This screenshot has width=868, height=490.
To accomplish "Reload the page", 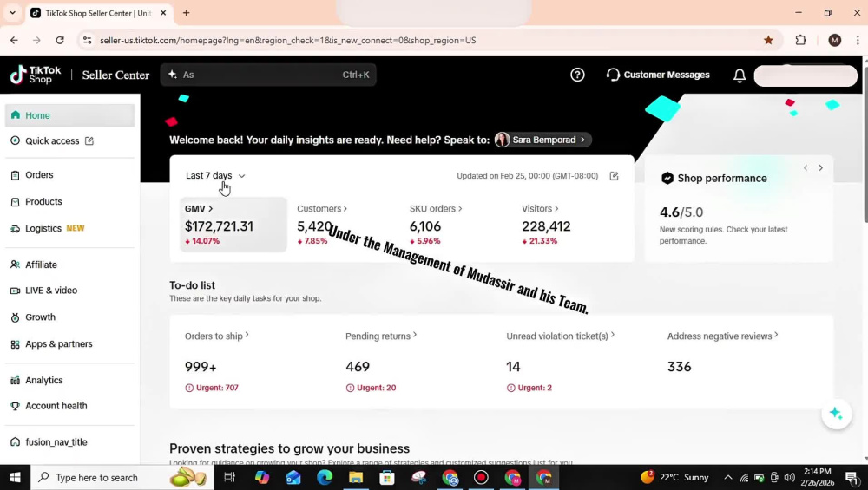I will [60, 40].
